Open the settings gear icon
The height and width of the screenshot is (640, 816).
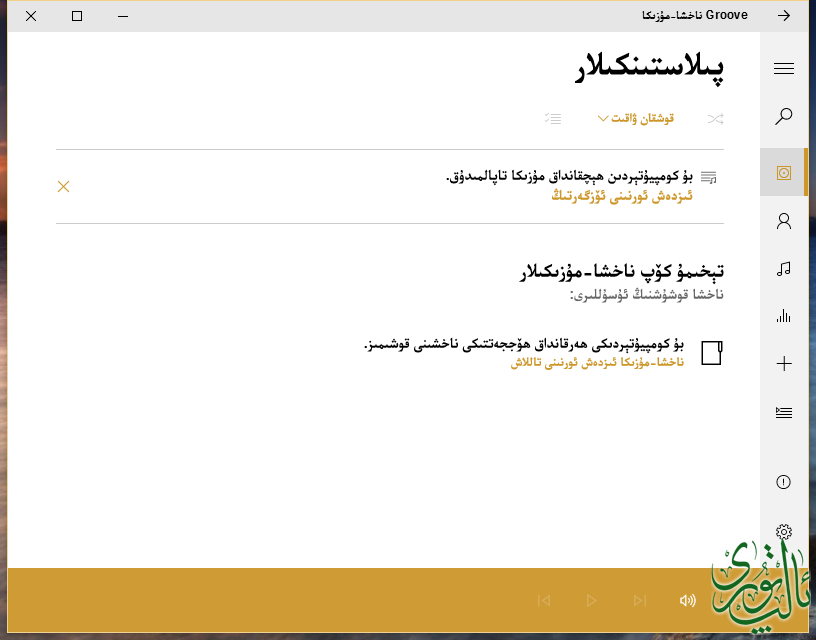tap(783, 532)
